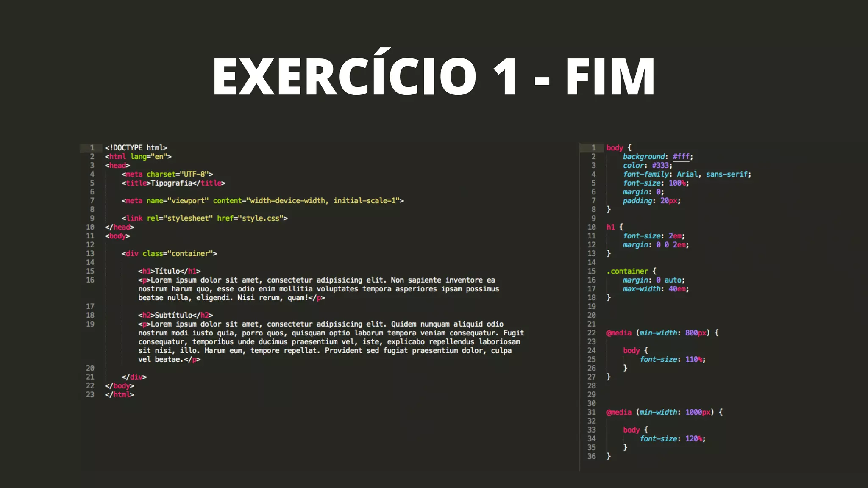Click 'font-size: 2em;' in h1 rule
Screen dimensions: 868x488
pyautogui.click(x=654, y=236)
